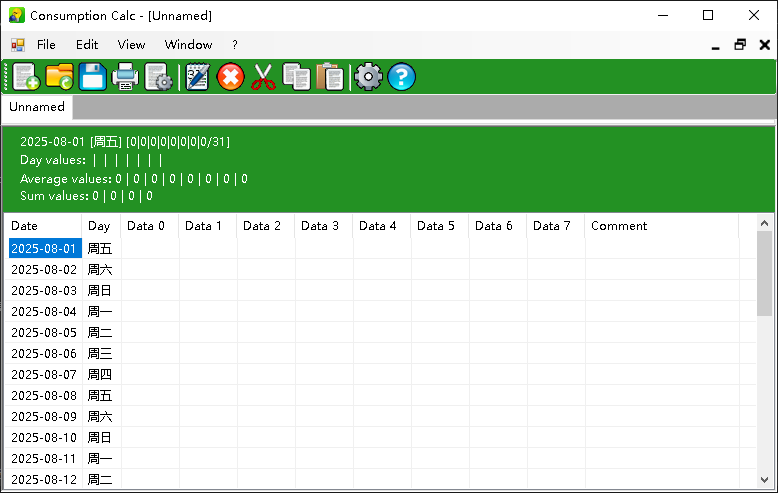Print the table using the printer icon
This screenshot has height=493, width=778.
click(x=126, y=77)
